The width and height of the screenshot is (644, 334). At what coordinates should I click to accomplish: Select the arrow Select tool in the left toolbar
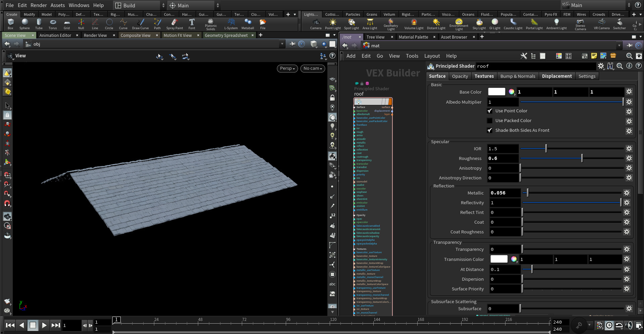(x=7, y=106)
